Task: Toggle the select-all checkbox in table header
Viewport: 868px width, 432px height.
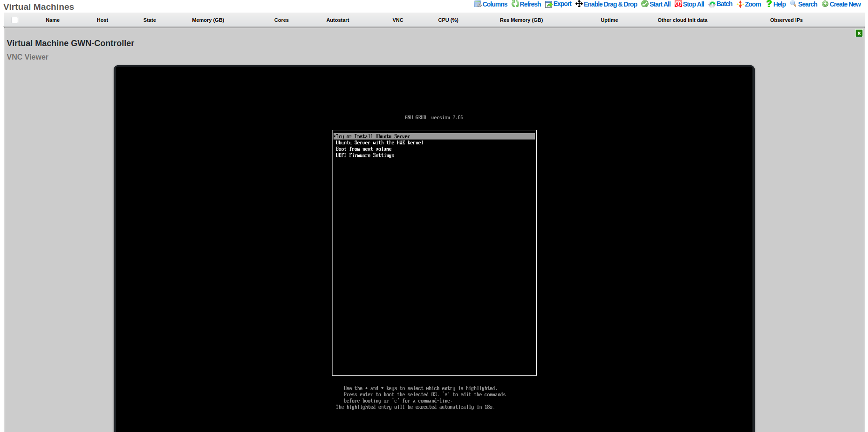Action: click(x=15, y=20)
